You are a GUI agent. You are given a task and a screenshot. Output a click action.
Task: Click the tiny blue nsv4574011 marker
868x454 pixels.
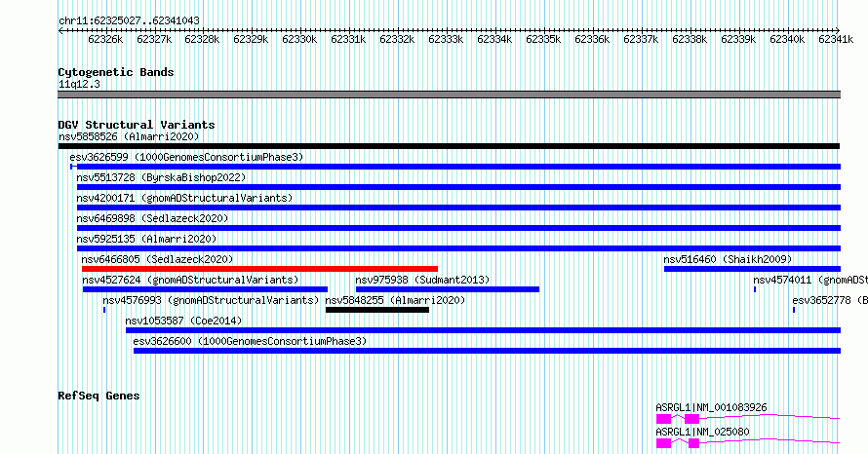point(755,289)
